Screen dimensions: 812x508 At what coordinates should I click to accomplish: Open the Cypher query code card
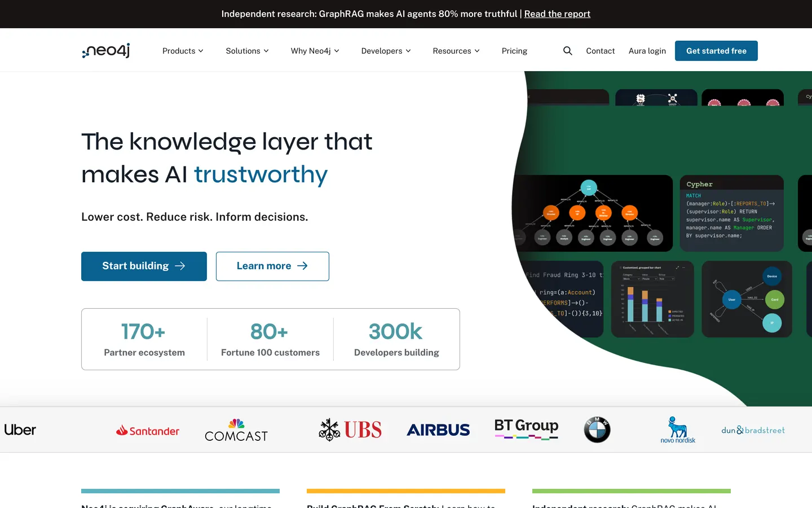tap(732, 213)
